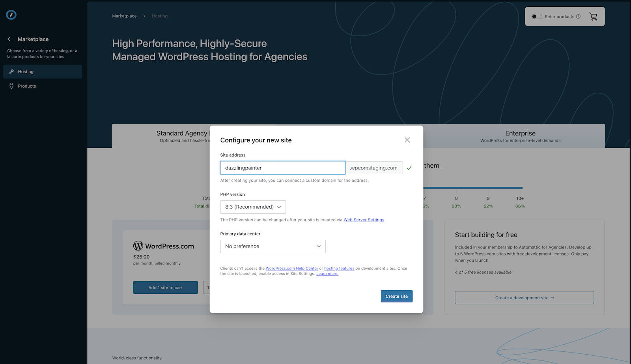
Task: Click the usage percentage bar above pricing tiers
Action: (473, 188)
